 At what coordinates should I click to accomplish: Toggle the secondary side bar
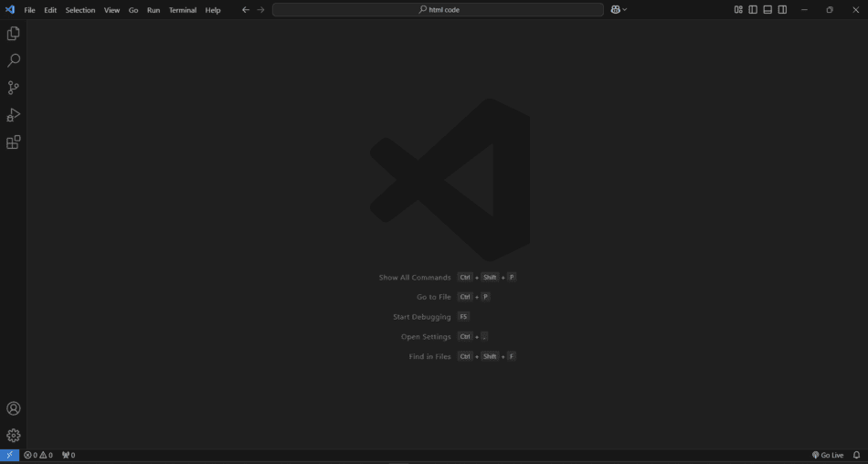coord(782,9)
